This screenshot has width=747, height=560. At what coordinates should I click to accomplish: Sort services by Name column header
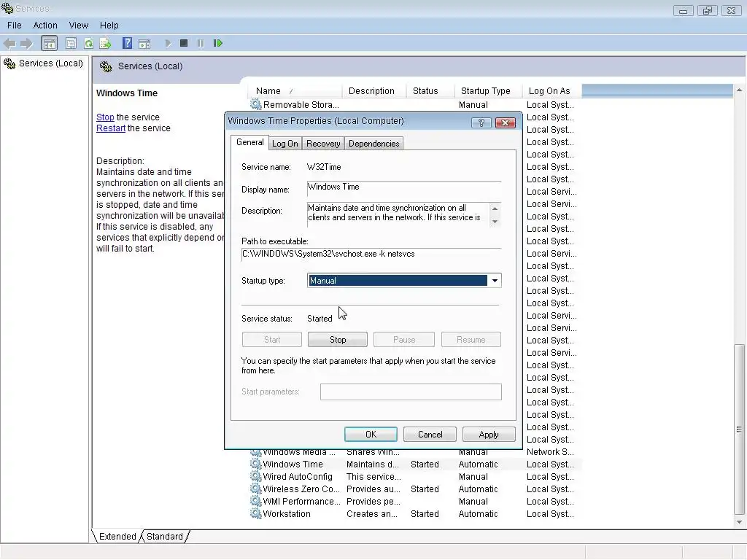pos(295,91)
